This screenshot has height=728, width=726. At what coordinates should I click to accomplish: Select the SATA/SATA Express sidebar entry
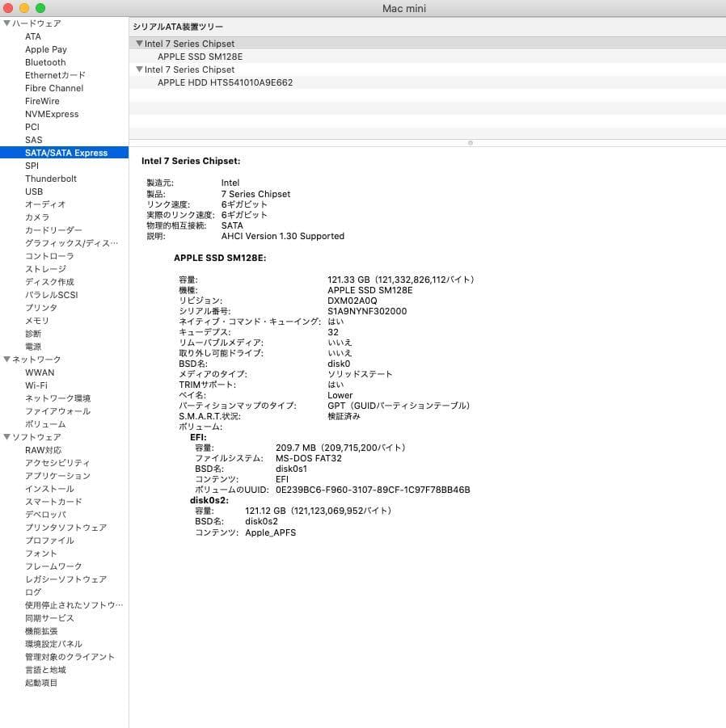tap(65, 153)
